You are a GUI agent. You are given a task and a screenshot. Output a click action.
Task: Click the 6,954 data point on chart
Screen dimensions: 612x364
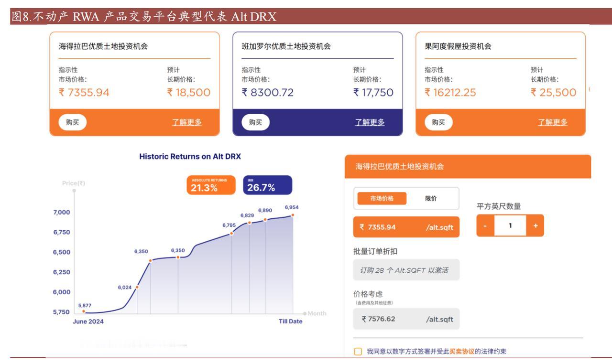point(293,215)
